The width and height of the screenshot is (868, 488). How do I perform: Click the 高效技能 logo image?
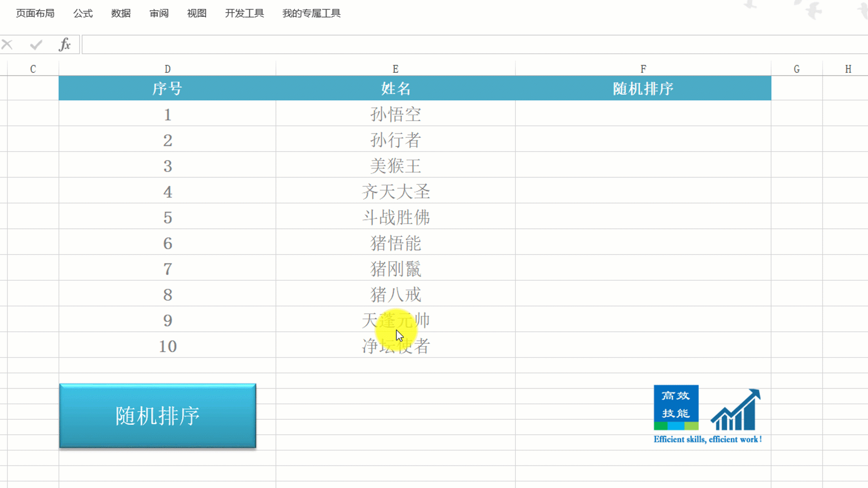point(676,407)
